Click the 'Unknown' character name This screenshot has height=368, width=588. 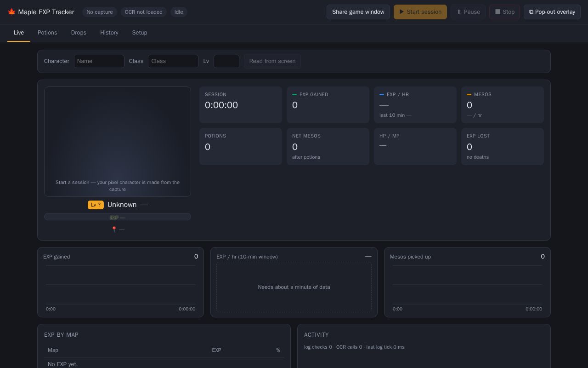tap(122, 205)
